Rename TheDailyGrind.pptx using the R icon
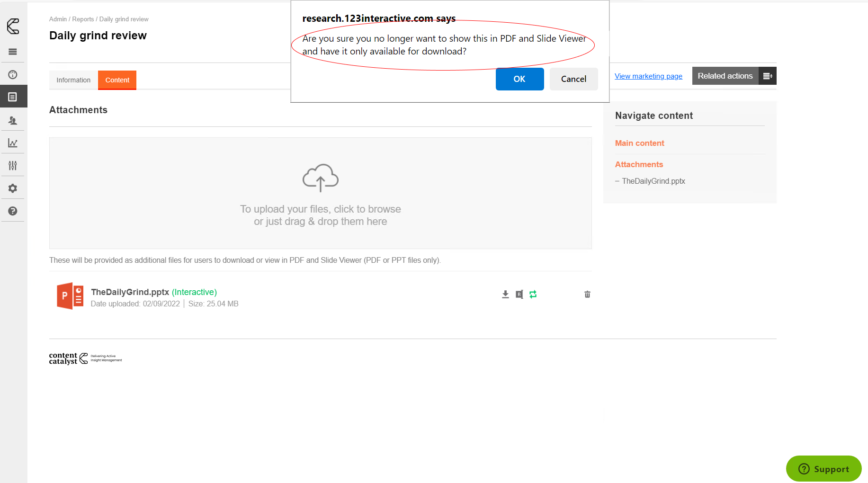The width and height of the screenshot is (868, 483). [519, 294]
